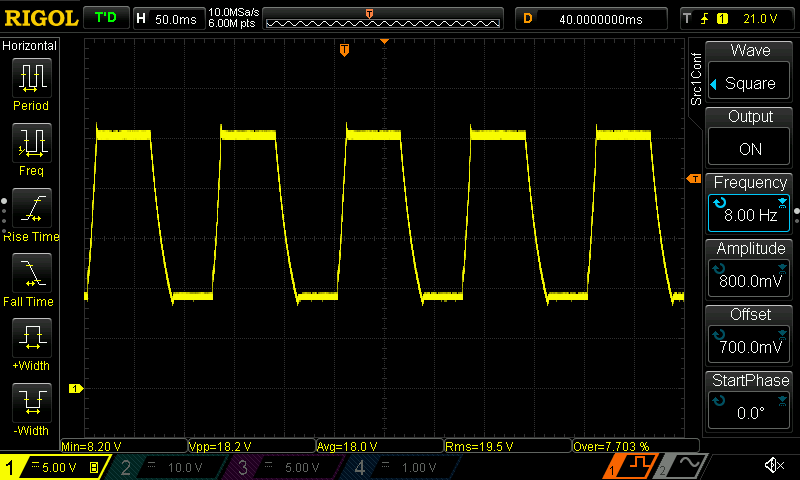Select the Rise Time measurement icon
The image size is (800, 480).
coord(32,208)
